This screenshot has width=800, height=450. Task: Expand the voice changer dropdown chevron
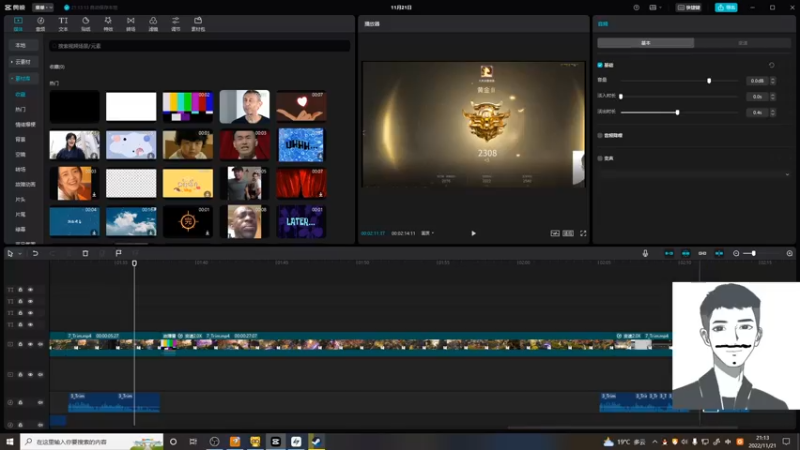pos(787,174)
